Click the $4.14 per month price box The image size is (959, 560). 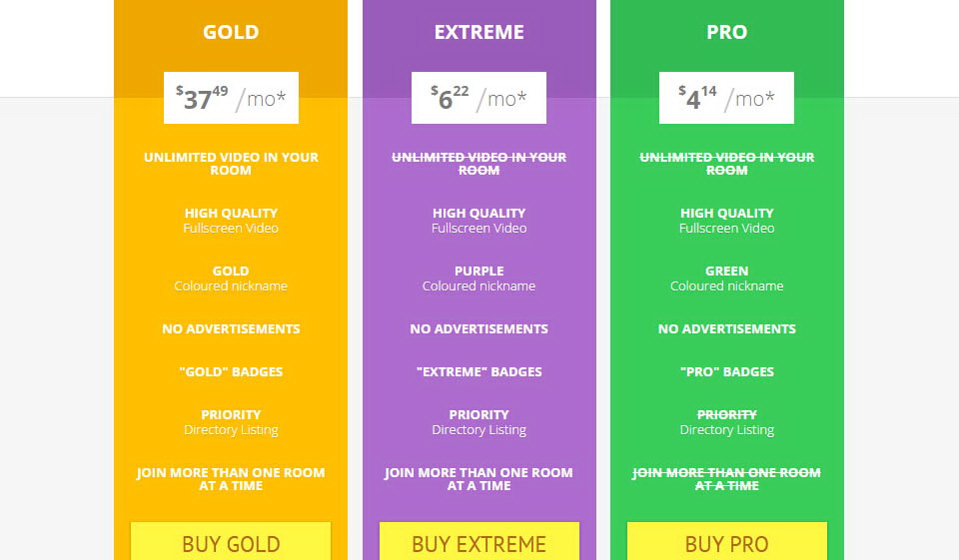tap(726, 98)
